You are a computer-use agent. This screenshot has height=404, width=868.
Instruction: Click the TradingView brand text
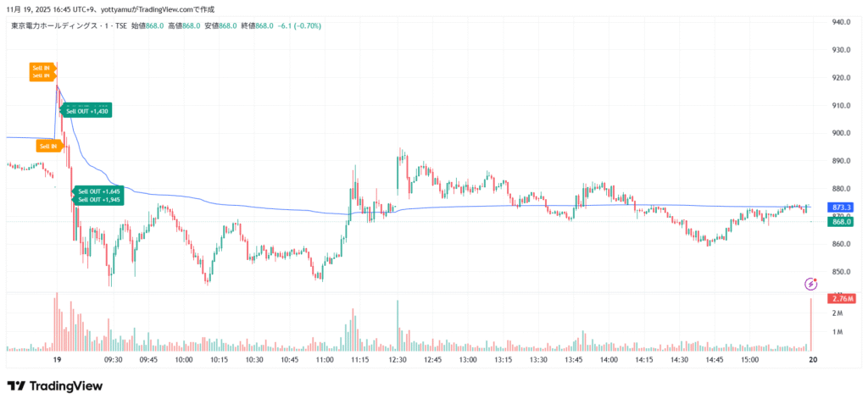click(66, 386)
